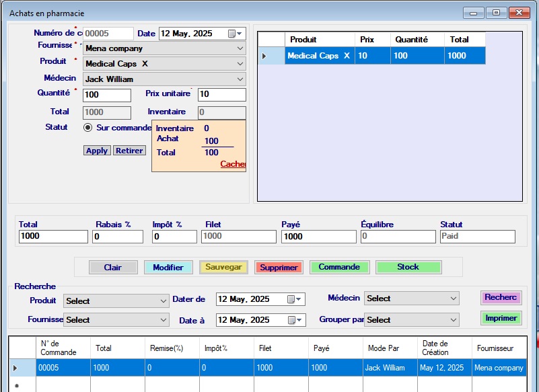Expand the Fournisseur Mena company dropdown

click(x=240, y=48)
